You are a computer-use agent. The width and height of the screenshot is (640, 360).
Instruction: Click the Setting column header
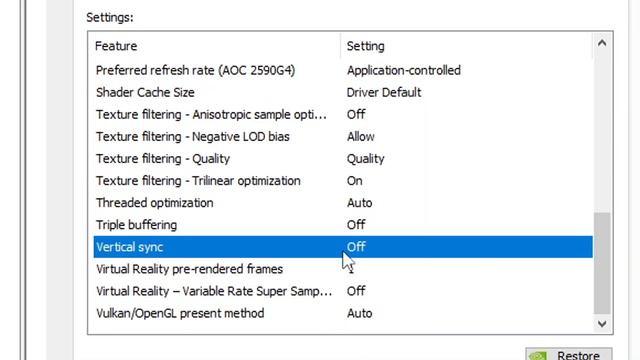(365, 46)
